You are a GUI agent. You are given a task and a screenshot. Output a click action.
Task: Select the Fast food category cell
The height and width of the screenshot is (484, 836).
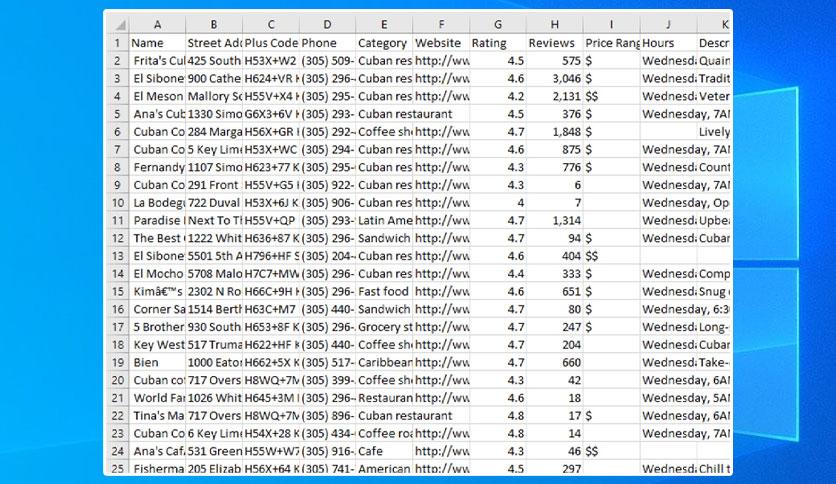[384, 292]
